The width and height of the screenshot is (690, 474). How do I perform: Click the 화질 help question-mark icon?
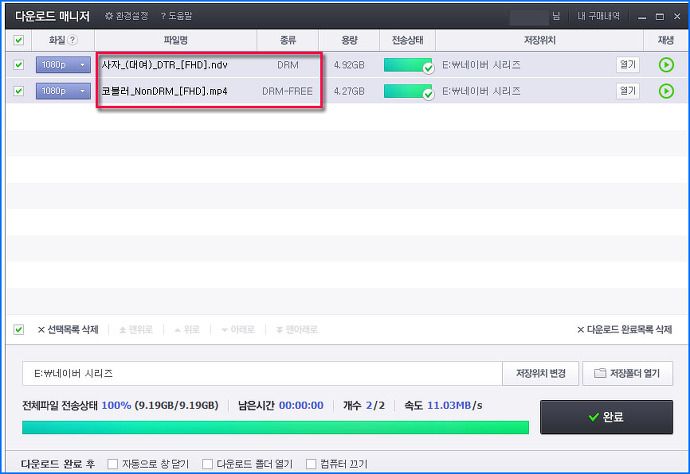pos(73,40)
